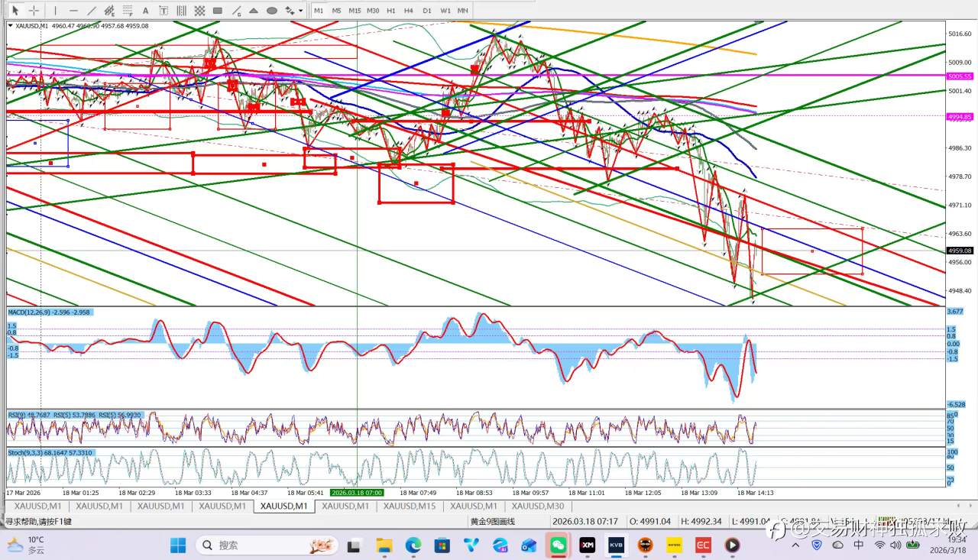
Task: Choose the Equidistant Channel tool
Action: [x=109, y=11]
